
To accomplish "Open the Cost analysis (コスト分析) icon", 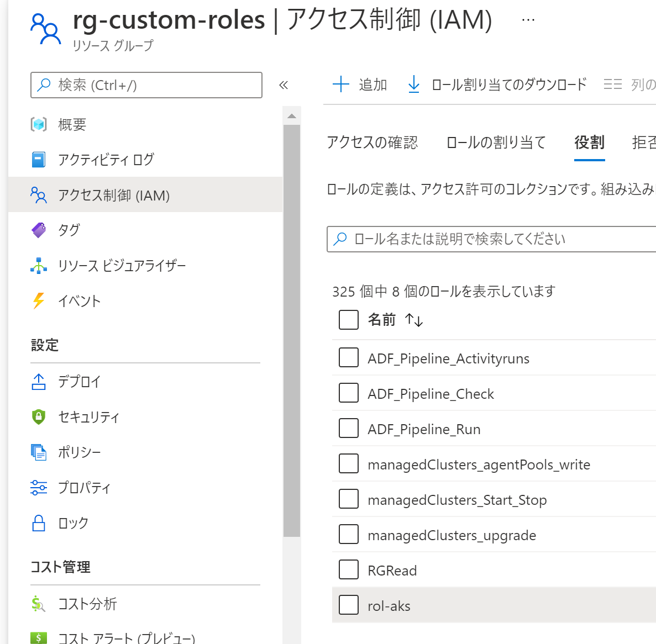I will coord(39,604).
